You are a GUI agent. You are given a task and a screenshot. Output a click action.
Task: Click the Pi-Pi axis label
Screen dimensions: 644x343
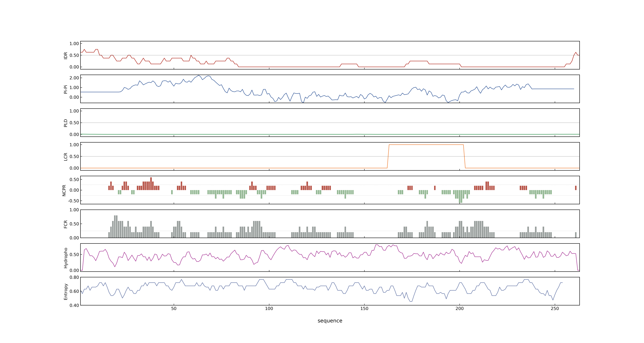(x=66, y=89)
